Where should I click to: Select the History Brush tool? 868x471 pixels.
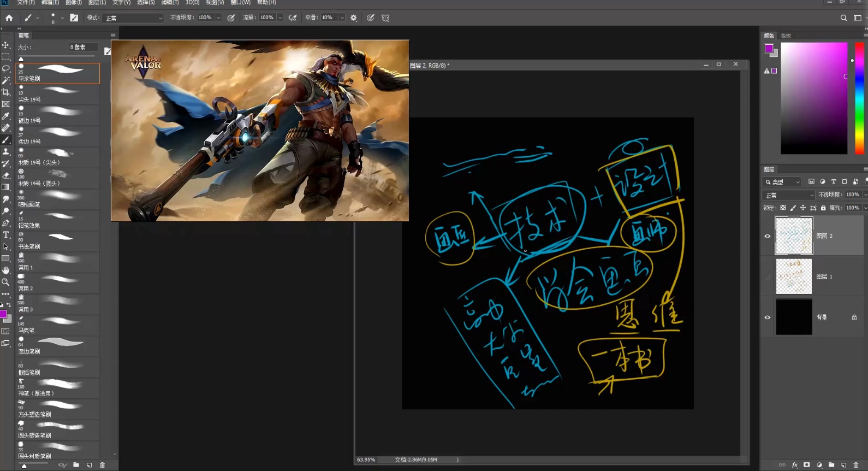(x=5, y=163)
